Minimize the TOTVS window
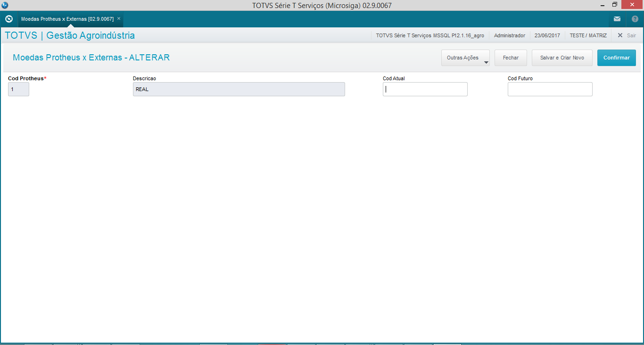This screenshot has height=345, width=644. point(603,5)
